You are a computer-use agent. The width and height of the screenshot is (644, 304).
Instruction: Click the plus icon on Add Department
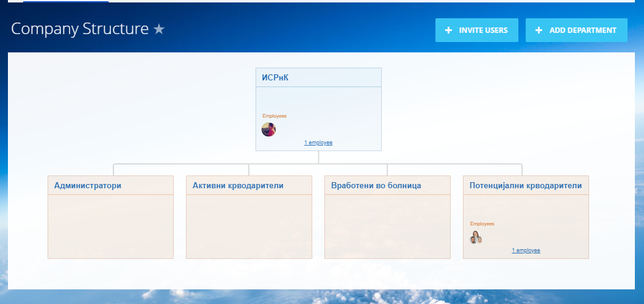(538, 30)
